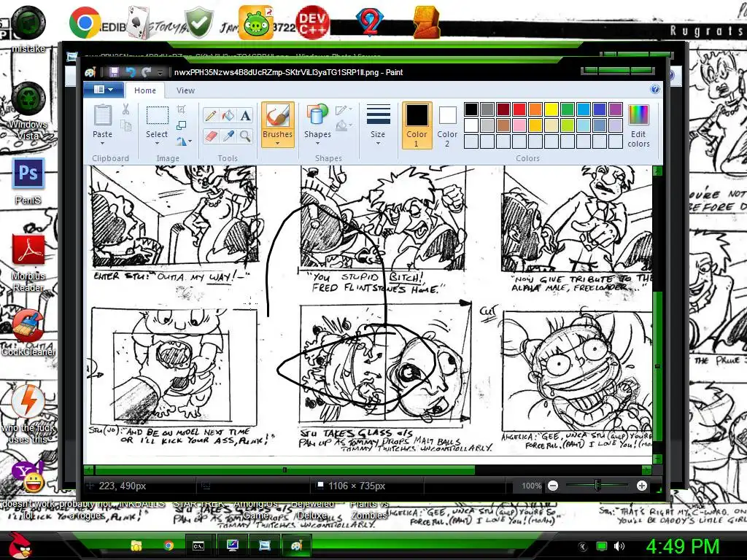Click the Select rectangle icon
Image resolution: width=747 pixels, height=560 pixels.
157,116
